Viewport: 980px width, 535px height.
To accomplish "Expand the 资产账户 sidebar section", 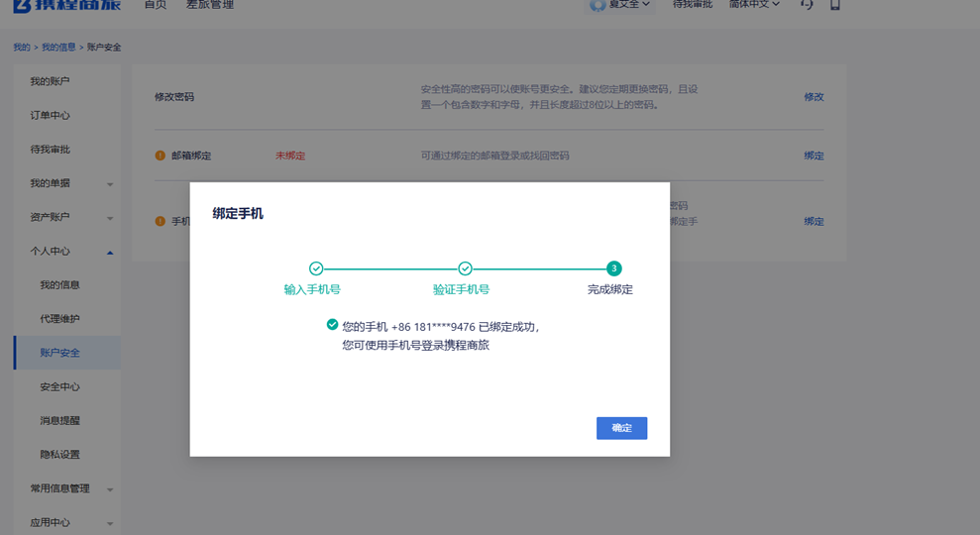I will [110, 218].
